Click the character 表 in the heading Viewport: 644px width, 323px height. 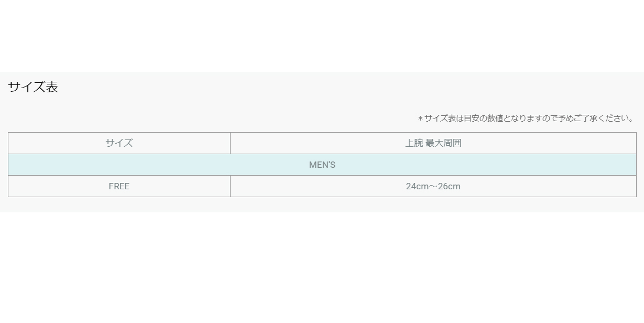click(x=52, y=87)
